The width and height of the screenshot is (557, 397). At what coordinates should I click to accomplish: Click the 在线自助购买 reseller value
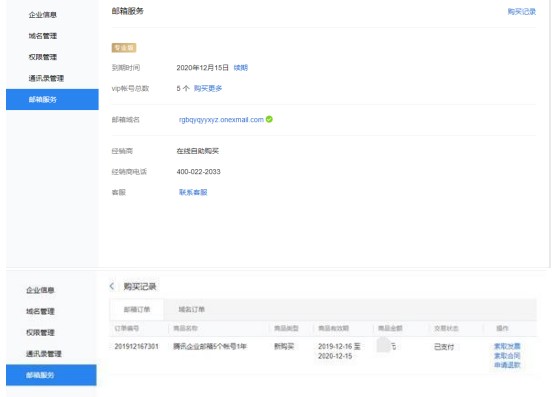coord(198,151)
